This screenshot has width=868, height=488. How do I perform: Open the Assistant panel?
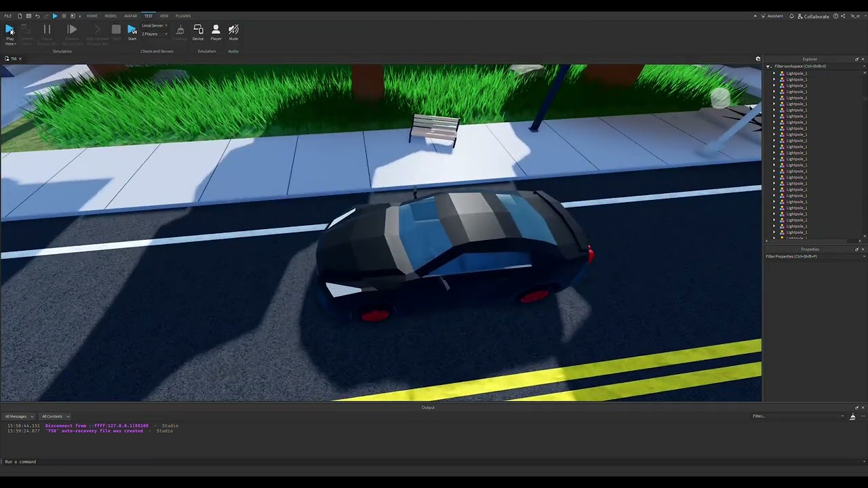(x=772, y=16)
